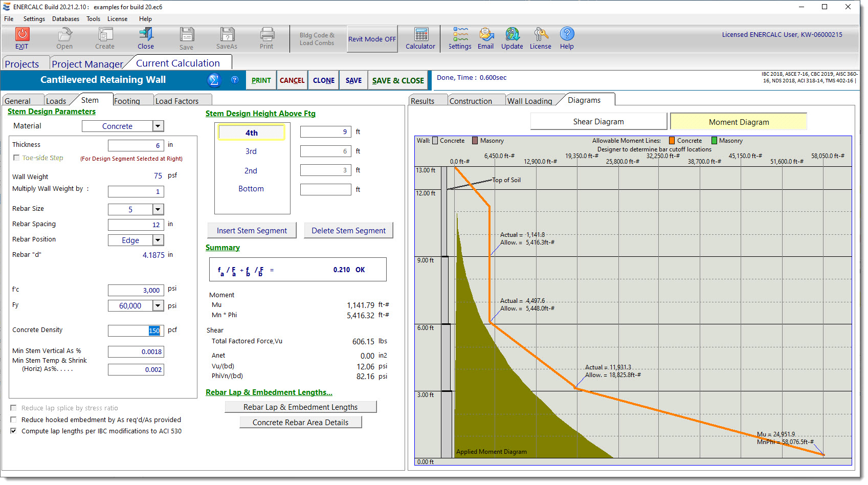Toggle the Toe-side Step checkbox

point(16,158)
